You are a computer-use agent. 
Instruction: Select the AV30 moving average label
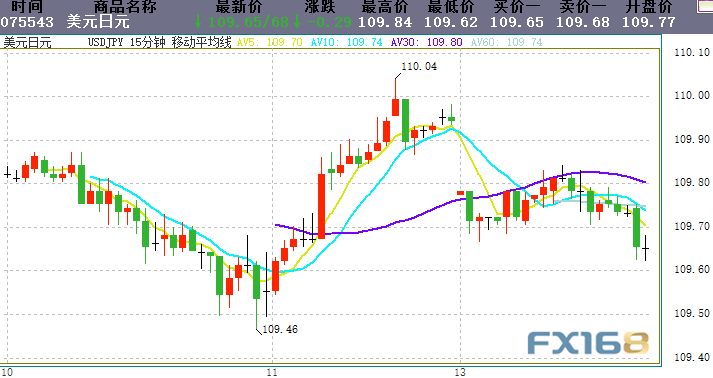427,43
